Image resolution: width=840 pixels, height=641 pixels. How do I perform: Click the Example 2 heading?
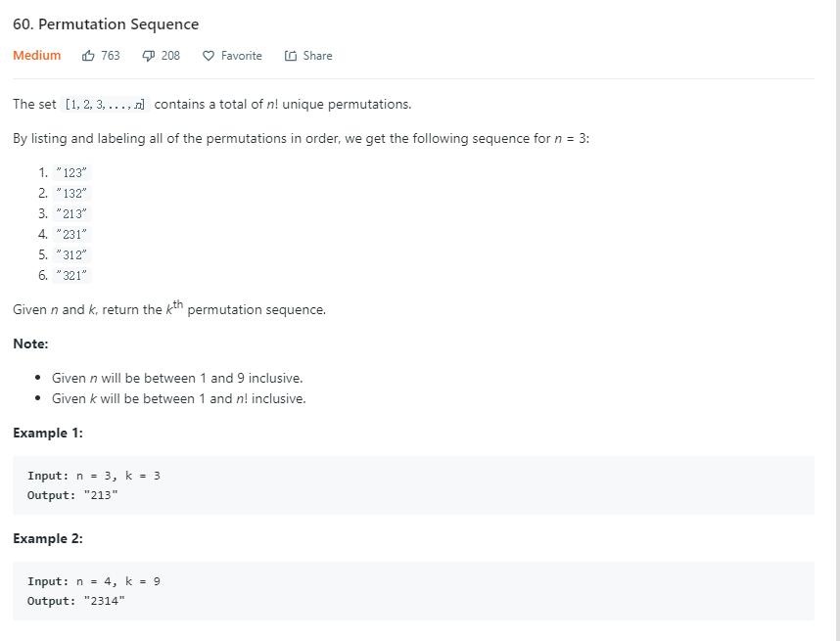click(x=48, y=538)
